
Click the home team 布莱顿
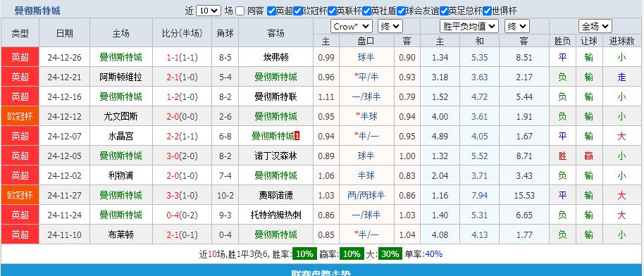[120, 235]
